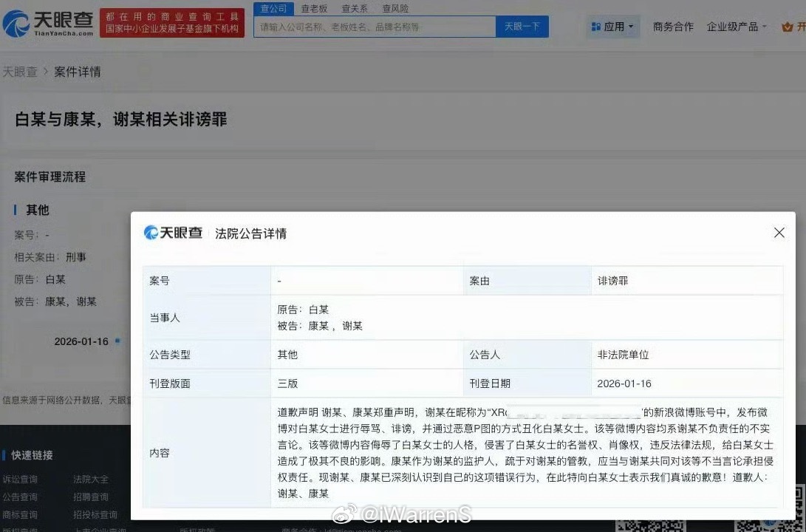Click the 天眼查 breadcrumb link
This screenshot has height=532, width=806.
click(22, 72)
